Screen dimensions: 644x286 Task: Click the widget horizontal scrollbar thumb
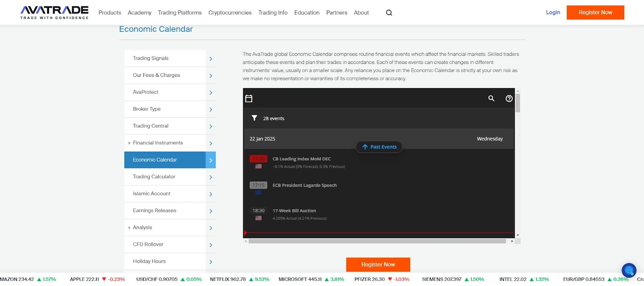coord(377,241)
